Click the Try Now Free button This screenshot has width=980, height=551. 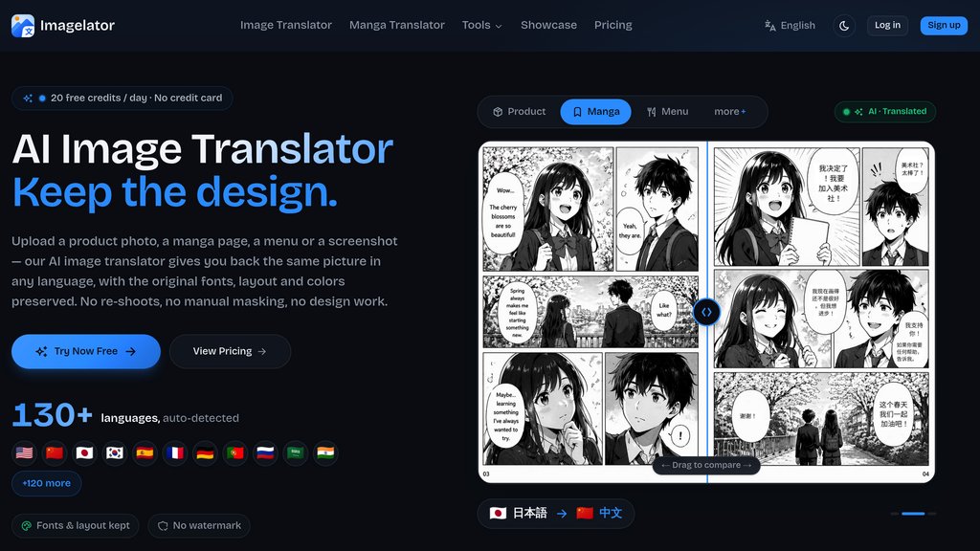coord(86,351)
